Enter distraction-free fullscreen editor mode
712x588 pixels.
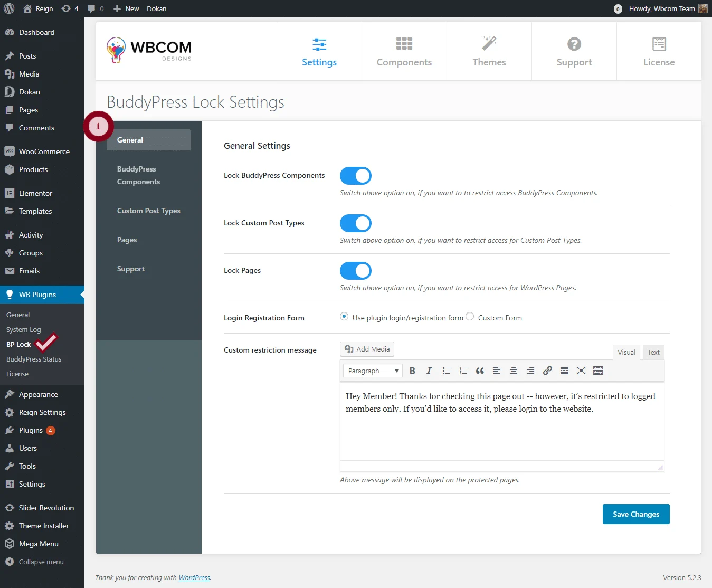click(581, 371)
